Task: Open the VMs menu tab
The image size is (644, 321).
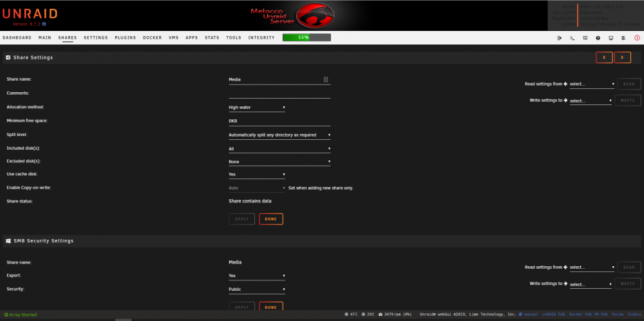Action: [174, 38]
